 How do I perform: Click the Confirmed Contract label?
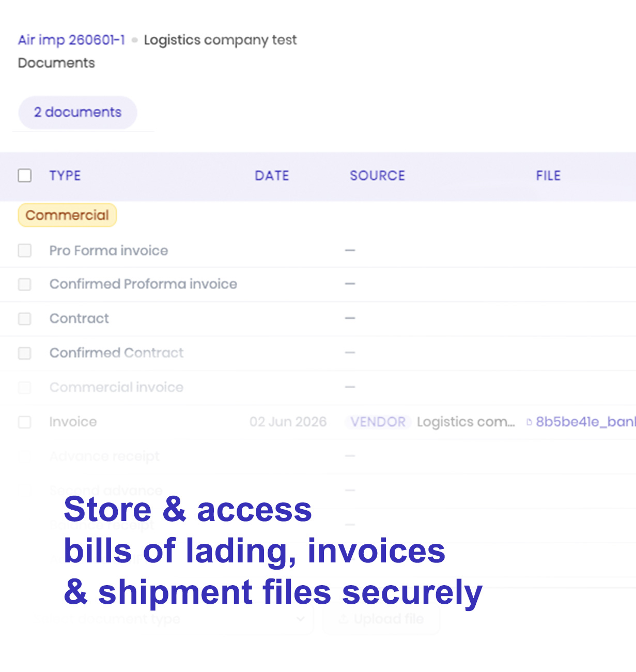point(116,353)
